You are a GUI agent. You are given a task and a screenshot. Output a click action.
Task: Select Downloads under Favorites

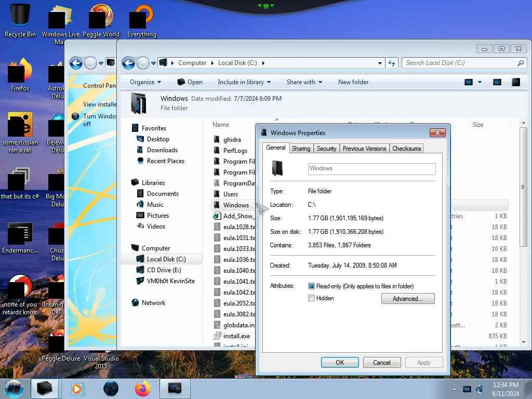(x=162, y=150)
